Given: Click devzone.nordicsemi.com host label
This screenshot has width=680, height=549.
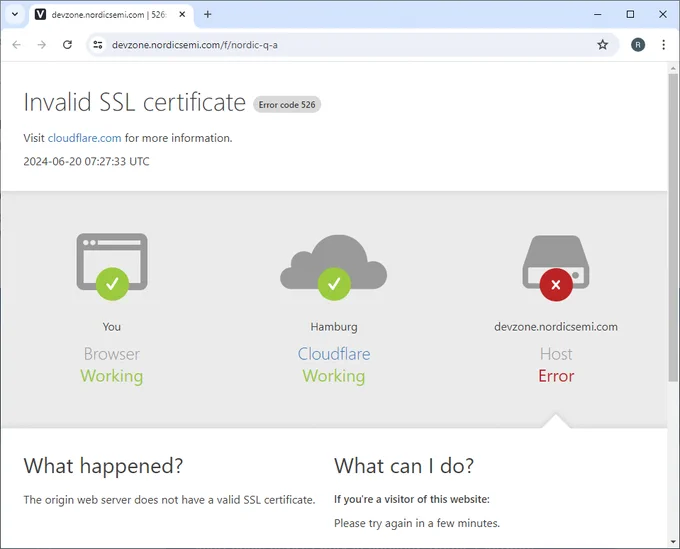Looking at the screenshot, I should pos(556,327).
